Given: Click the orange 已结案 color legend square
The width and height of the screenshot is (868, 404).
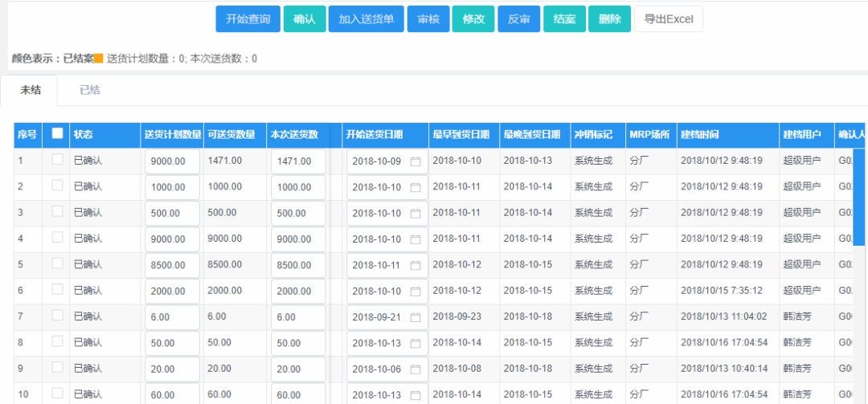Looking at the screenshot, I should 99,59.
